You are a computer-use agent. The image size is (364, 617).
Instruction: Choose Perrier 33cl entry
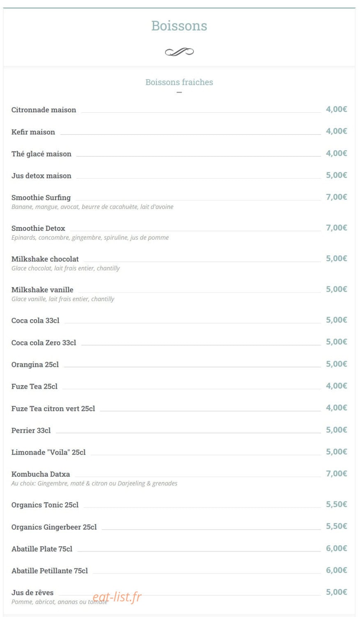click(31, 430)
